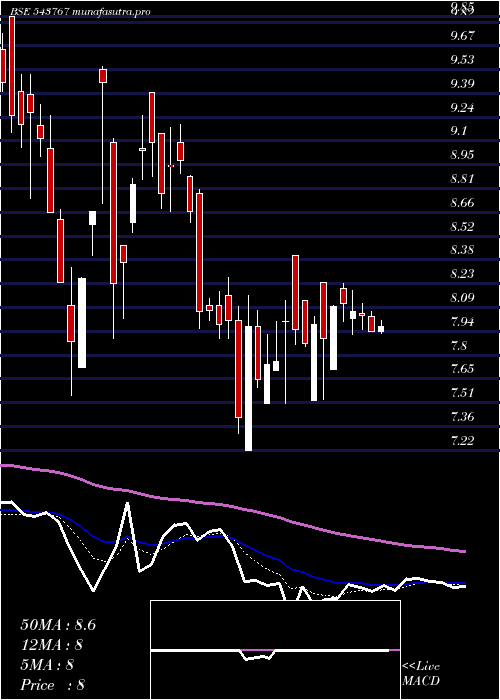This screenshot has width=500, height=700.
Task: Click the 8.38 price axis label
Action: tap(462, 250)
